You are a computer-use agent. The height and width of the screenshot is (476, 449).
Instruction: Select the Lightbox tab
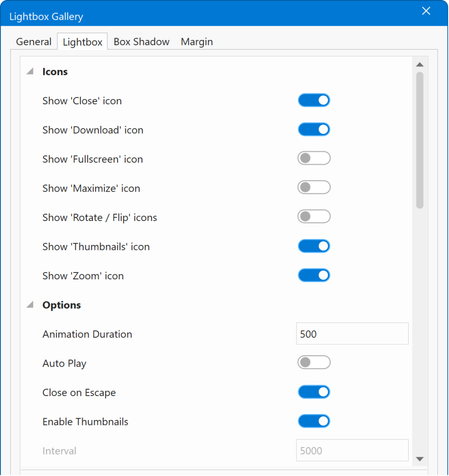83,42
